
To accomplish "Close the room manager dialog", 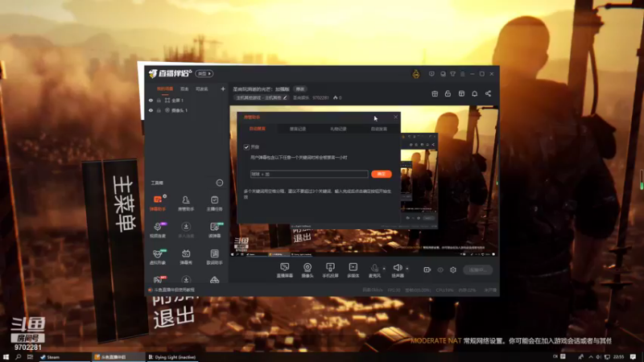I will pos(395,117).
